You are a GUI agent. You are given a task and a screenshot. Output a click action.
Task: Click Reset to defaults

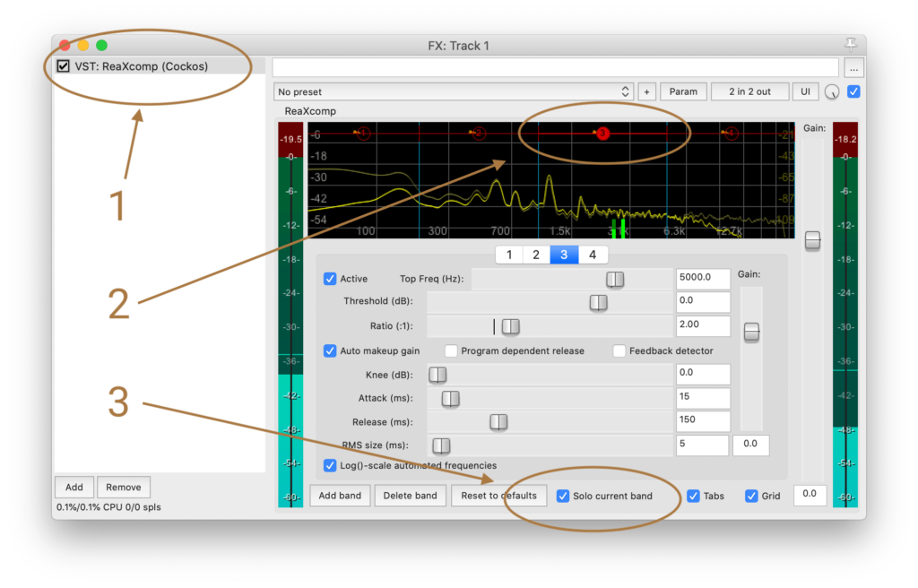pos(498,496)
